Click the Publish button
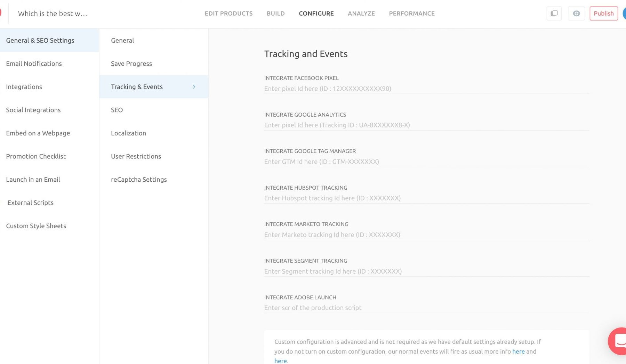Image resolution: width=626 pixels, height=364 pixels. (603, 14)
